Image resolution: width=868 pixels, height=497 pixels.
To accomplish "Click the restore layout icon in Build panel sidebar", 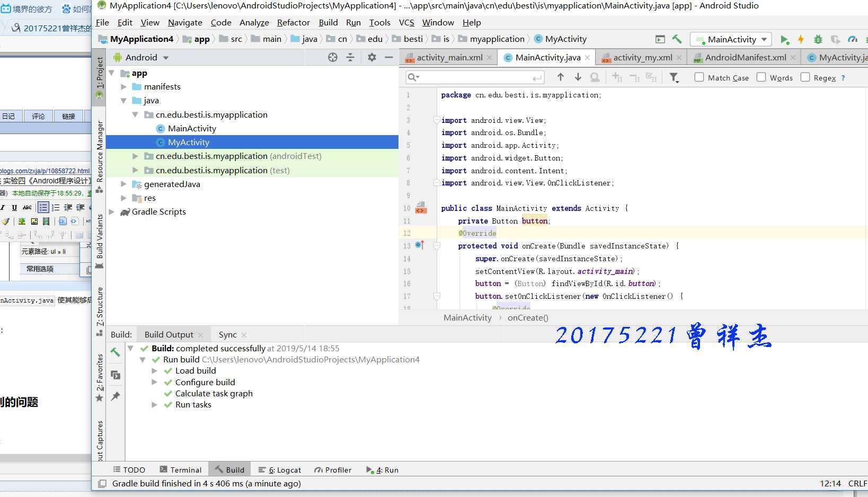I will click(x=115, y=375).
